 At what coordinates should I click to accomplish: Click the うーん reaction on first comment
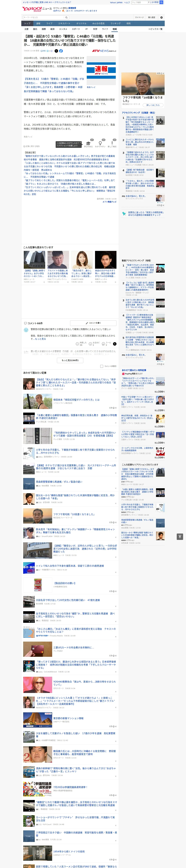106,344
